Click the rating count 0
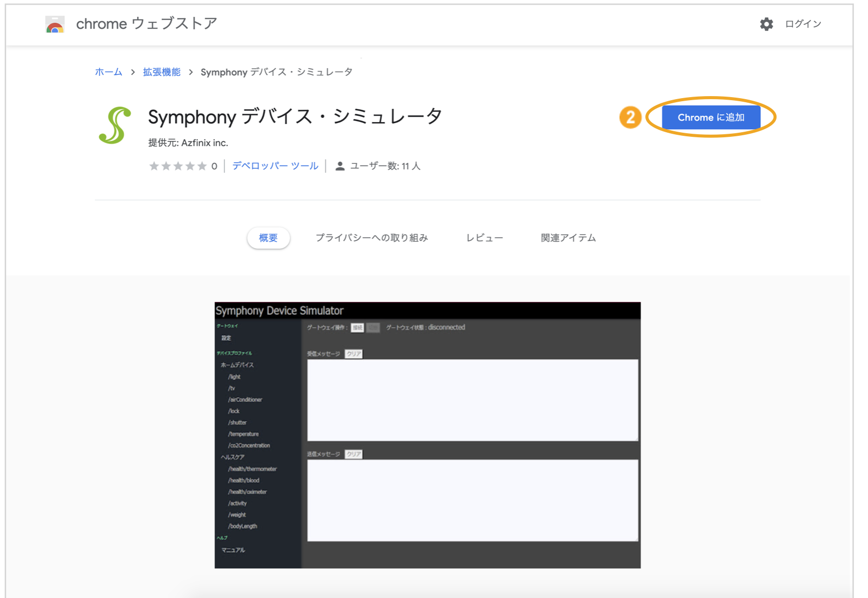 [x=214, y=166]
